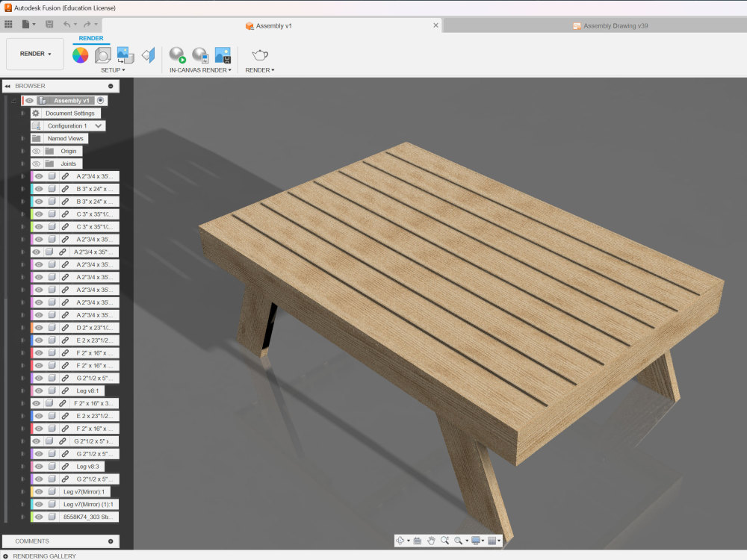This screenshot has width=747, height=560.
Task: Expand the Joints tree node
Action: click(x=22, y=164)
